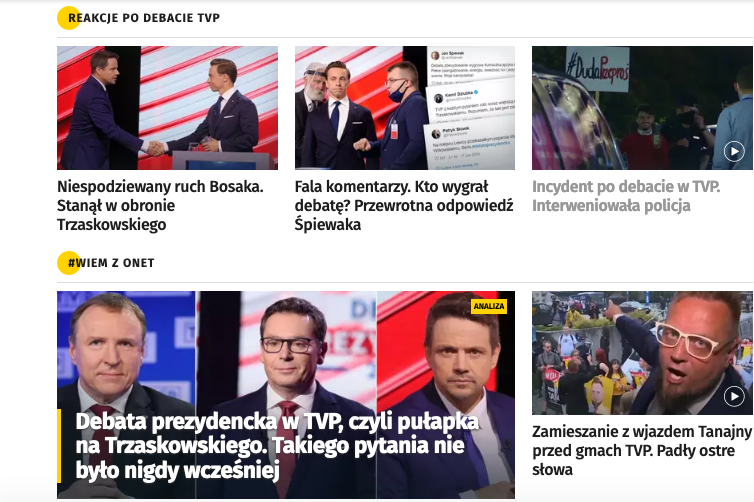Viewport: 754px width, 502px height.
Task: Open the yellow ANALIZA badge
Action: click(x=489, y=306)
